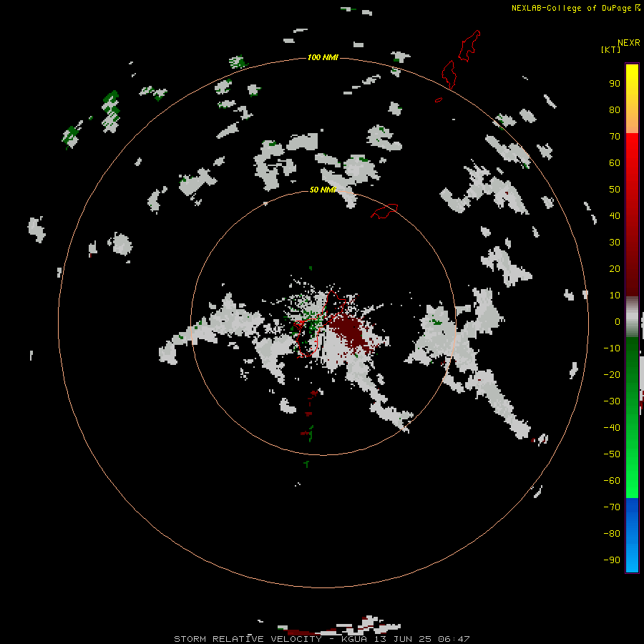Click the -60 value on the velocity scale
The height and width of the screenshot is (644, 644).
tap(612, 481)
